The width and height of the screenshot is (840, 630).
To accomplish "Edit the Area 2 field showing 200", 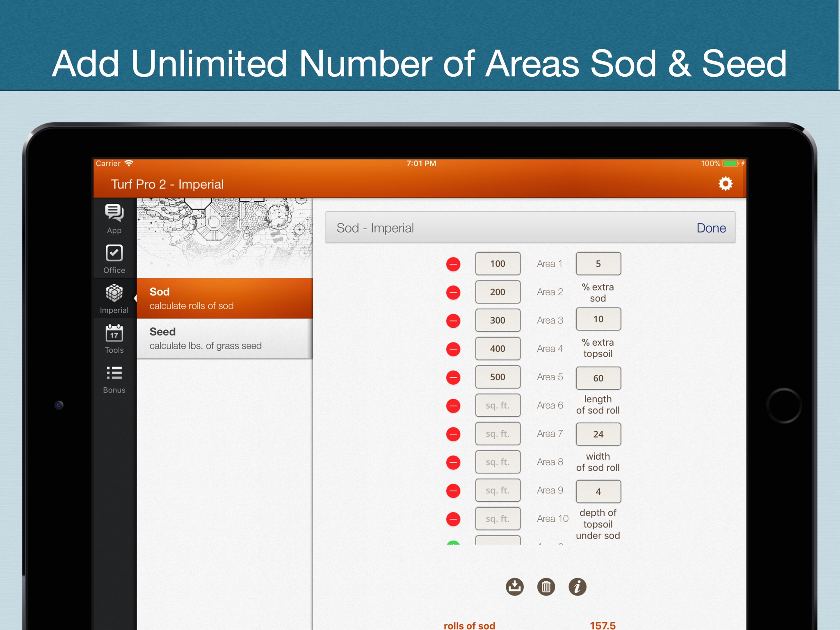I will [498, 292].
